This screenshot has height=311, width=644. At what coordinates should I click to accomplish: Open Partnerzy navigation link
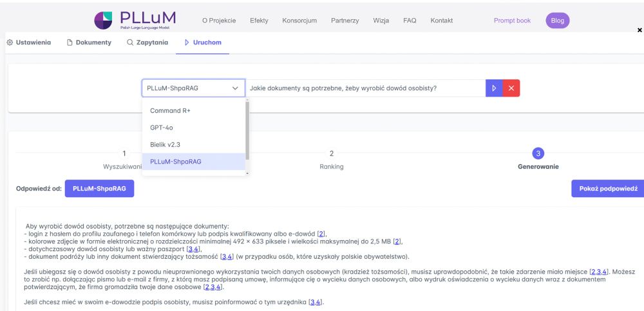[x=345, y=21]
